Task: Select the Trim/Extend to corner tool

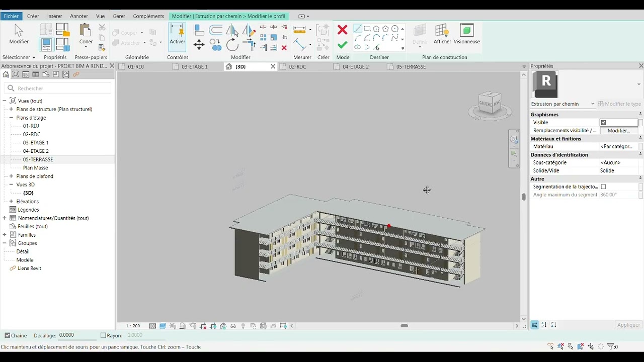Action: (249, 45)
